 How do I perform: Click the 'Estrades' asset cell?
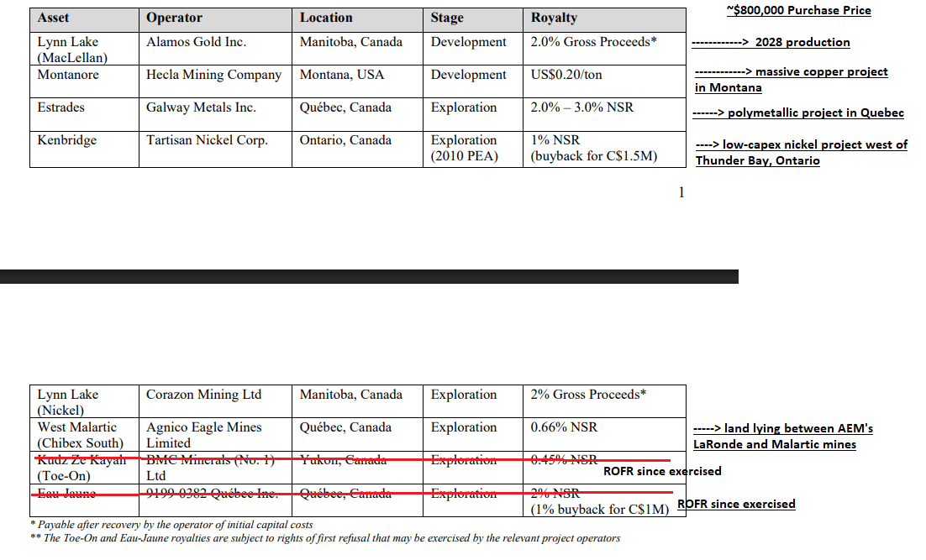tap(85, 114)
